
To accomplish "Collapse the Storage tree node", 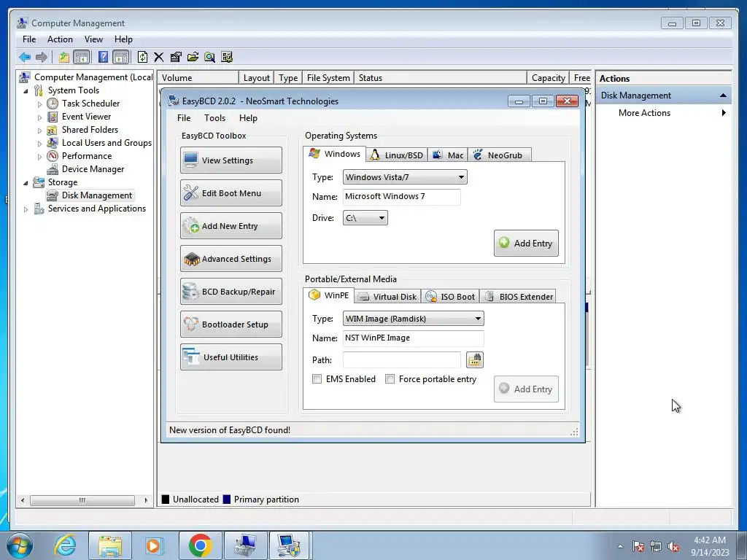I will point(26,182).
